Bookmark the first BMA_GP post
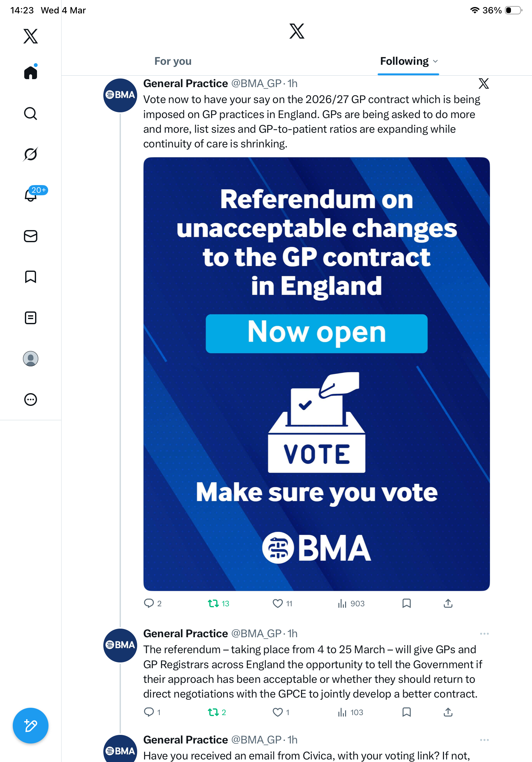532x762 pixels. (x=407, y=603)
